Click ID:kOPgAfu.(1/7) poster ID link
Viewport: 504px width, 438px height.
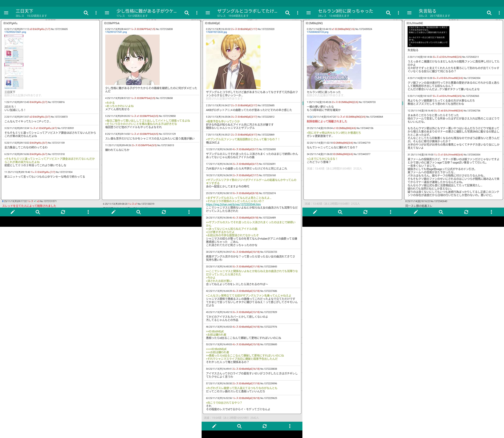click(41, 29)
